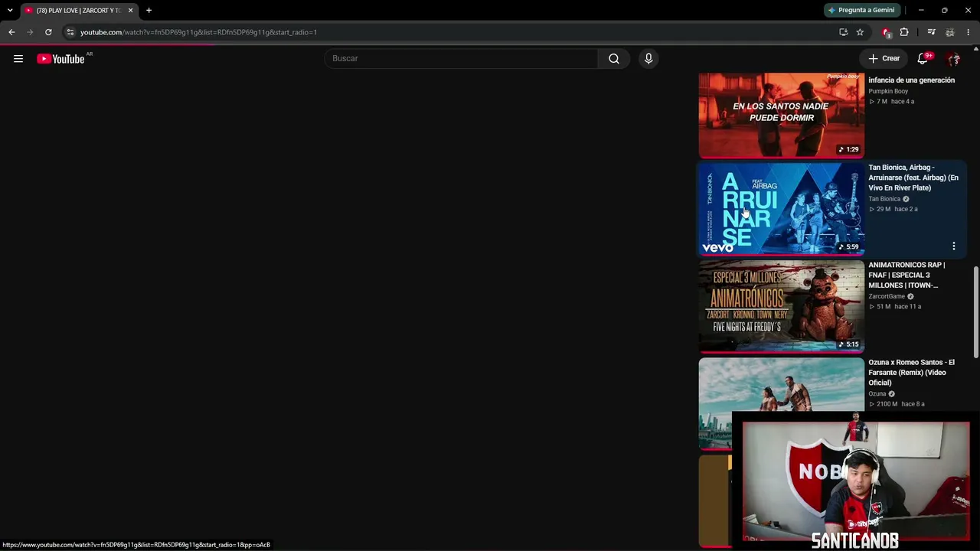This screenshot has height=551, width=980.
Task: Open the ANIMATRONICOS RAP video title
Action: [x=907, y=275]
